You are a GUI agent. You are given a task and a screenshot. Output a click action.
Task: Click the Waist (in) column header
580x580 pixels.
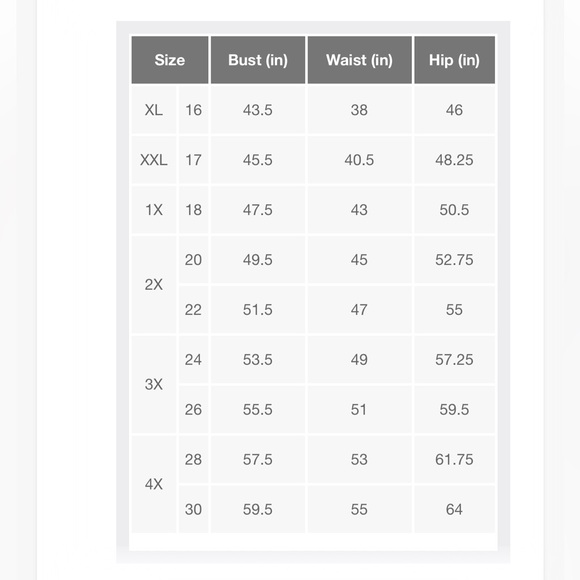pos(360,60)
